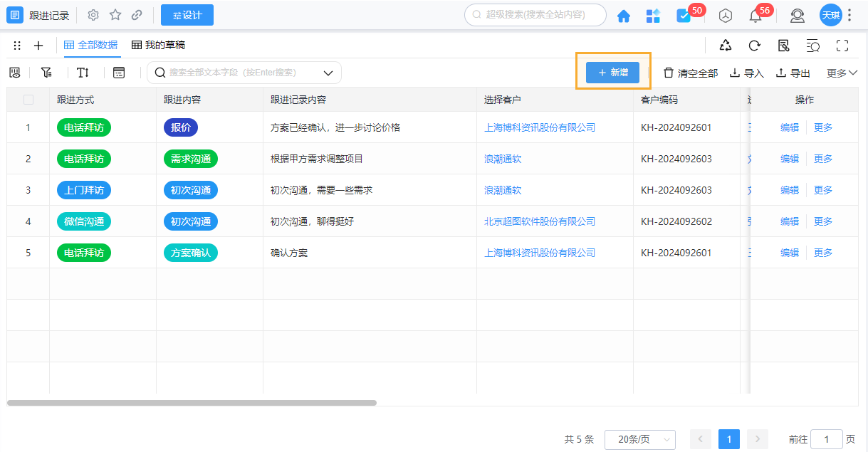The width and height of the screenshot is (868, 452).
Task: Open the filter icon below the tabs
Action: coord(47,72)
